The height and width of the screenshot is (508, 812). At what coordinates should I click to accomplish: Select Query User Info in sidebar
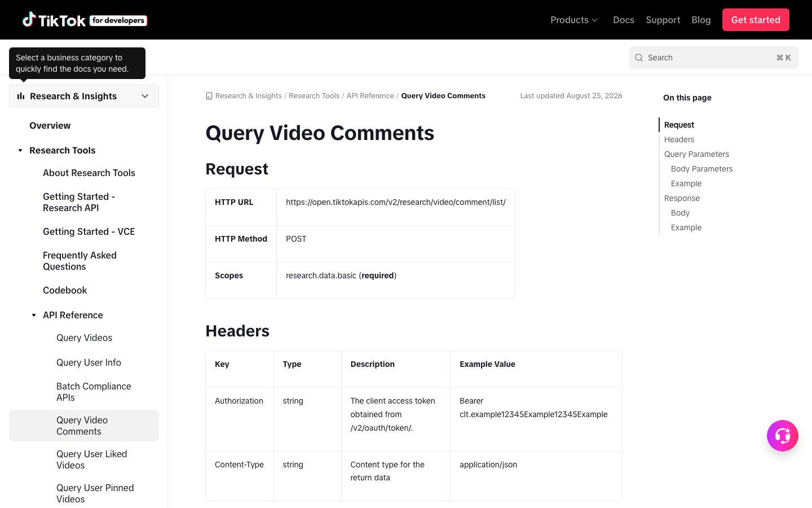point(89,362)
